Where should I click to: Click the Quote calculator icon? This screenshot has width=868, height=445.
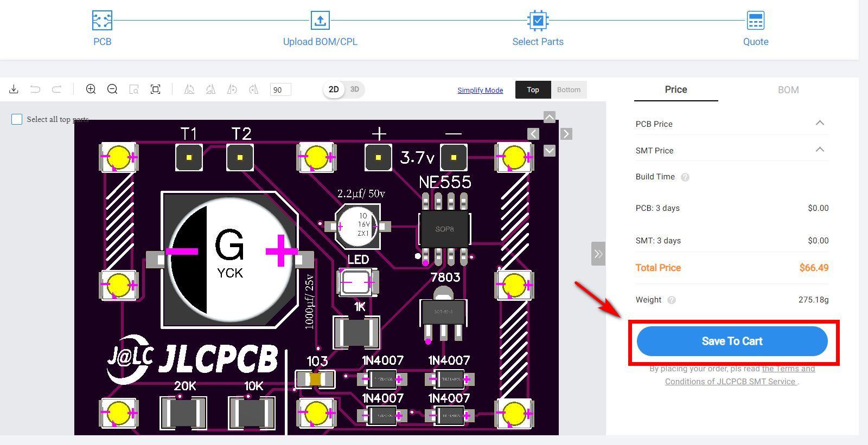coord(756,21)
